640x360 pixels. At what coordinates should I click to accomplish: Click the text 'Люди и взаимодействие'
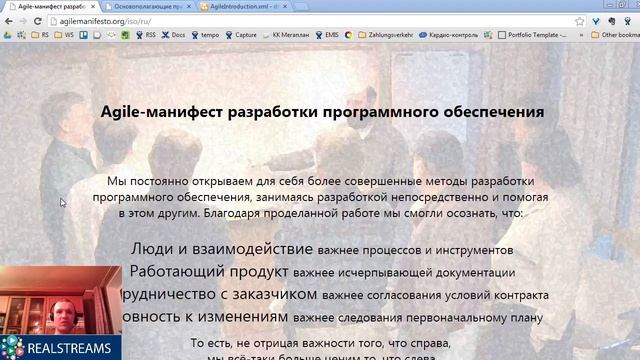click(222, 249)
